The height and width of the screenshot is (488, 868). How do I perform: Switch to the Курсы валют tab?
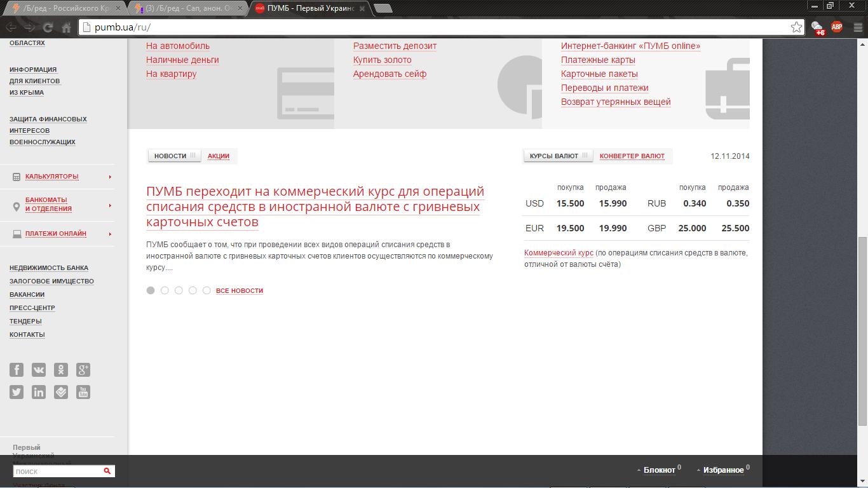point(558,156)
